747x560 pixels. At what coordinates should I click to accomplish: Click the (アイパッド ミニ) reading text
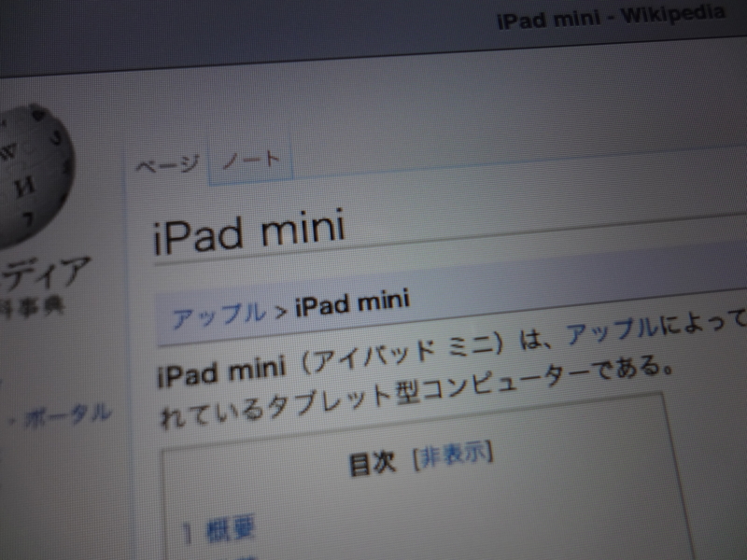[x=402, y=355]
